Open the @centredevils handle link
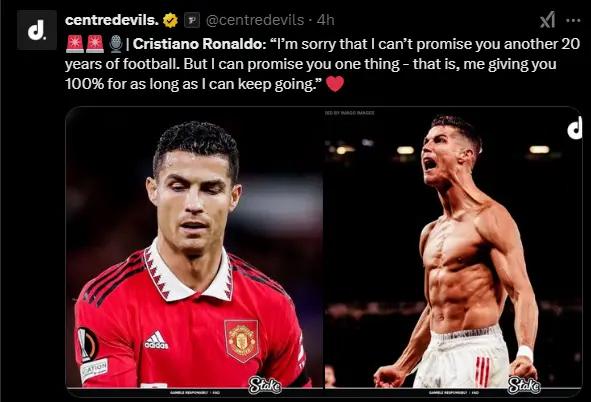 [x=255, y=20]
